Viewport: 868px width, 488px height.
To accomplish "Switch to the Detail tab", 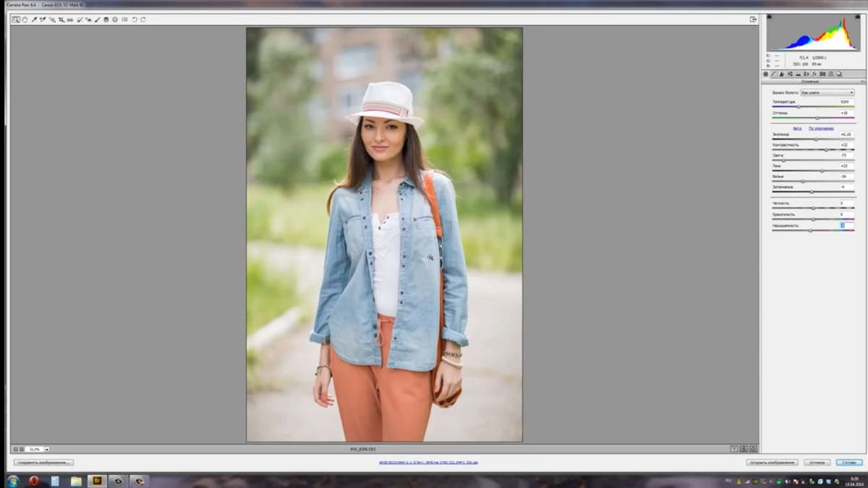I will 781,74.
